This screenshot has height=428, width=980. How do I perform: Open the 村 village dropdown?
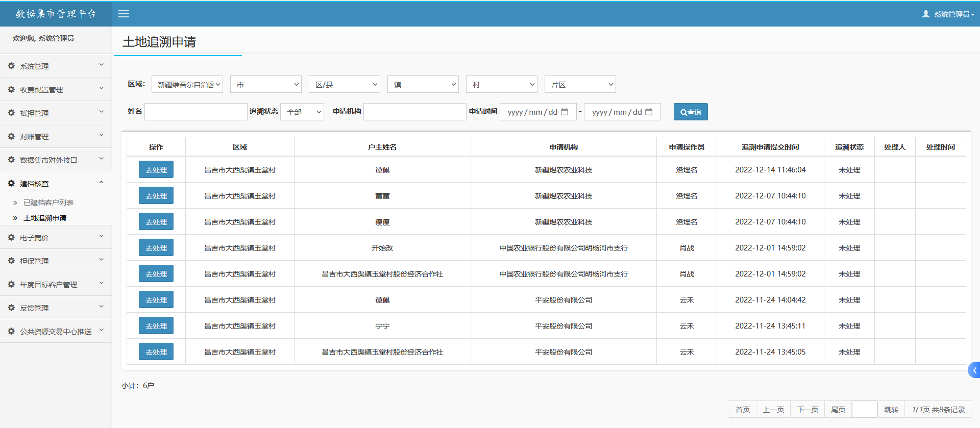[502, 84]
